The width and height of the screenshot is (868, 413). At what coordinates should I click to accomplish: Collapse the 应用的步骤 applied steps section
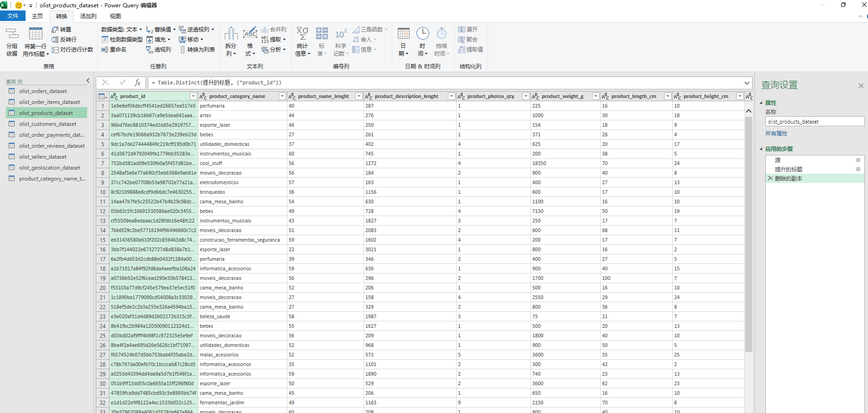tap(761, 149)
